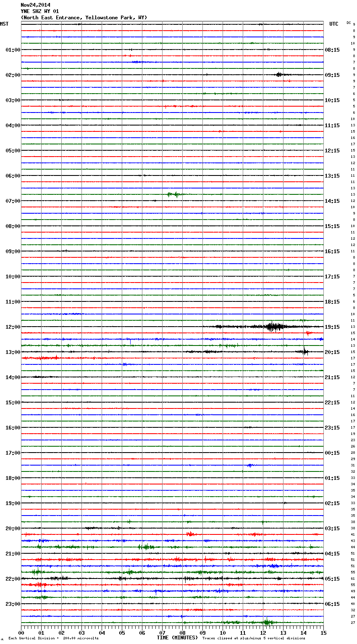Click the green burst on the 20:45 trace near minute 6
This screenshot has width=357, height=644.
145,547
